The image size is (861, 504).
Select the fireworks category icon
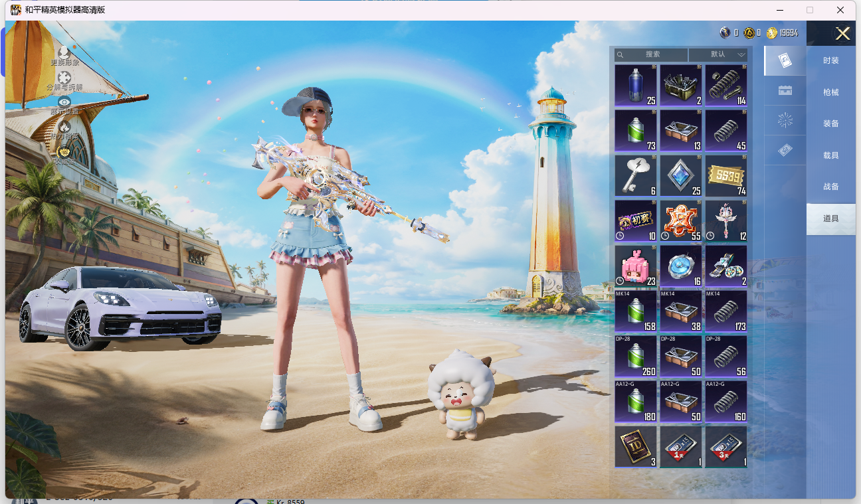(x=785, y=120)
